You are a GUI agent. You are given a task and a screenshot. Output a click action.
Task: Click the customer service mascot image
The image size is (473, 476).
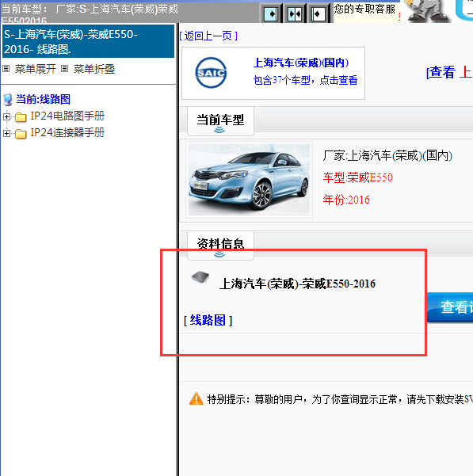pyautogui.click(x=428, y=11)
